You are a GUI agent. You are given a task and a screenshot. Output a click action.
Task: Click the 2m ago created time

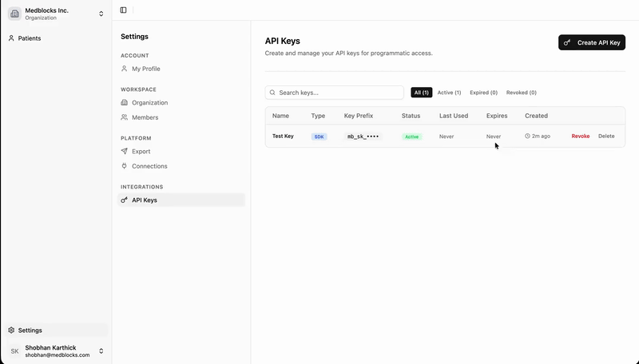tap(541, 136)
